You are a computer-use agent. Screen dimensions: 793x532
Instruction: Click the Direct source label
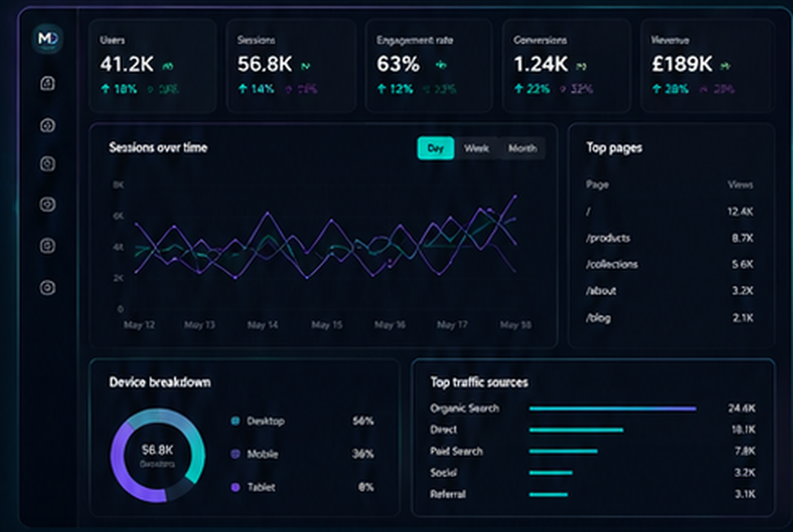pos(444,430)
